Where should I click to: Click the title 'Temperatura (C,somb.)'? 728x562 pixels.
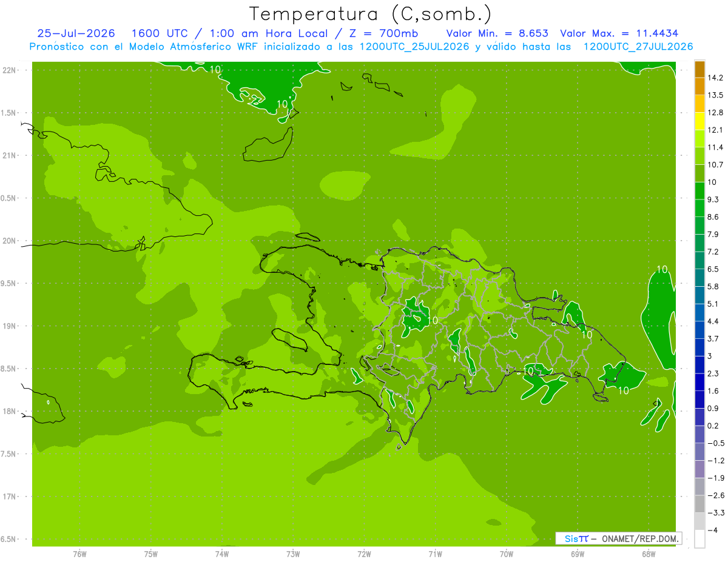(x=370, y=13)
